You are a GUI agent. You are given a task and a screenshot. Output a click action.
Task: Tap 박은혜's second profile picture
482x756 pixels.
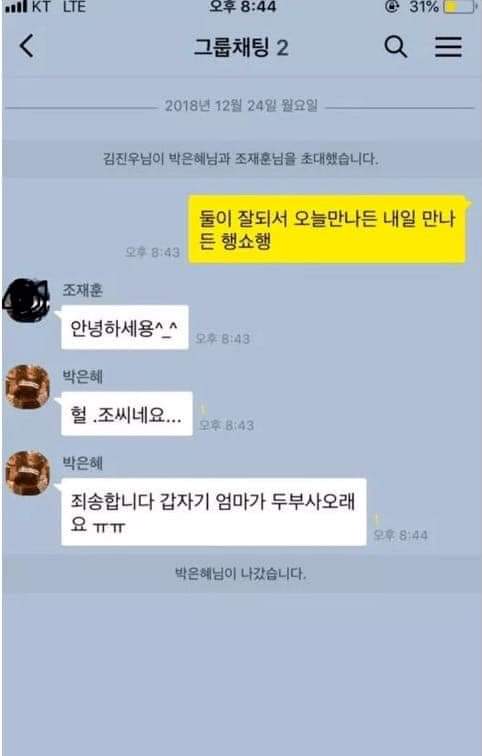tap(27, 473)
